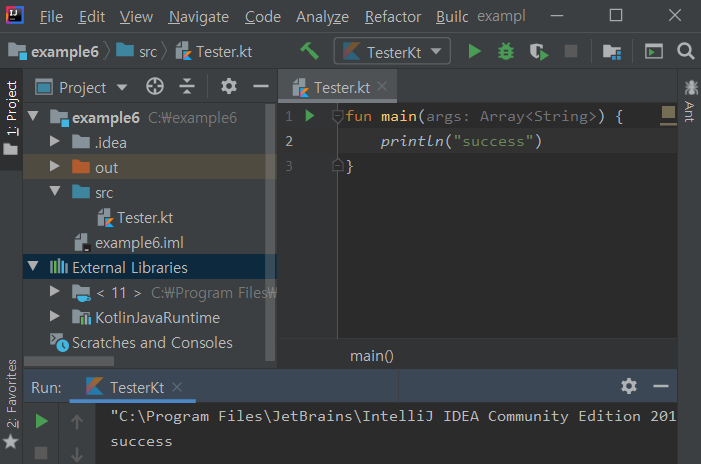Open the Ant tool window

coord(690,101)
